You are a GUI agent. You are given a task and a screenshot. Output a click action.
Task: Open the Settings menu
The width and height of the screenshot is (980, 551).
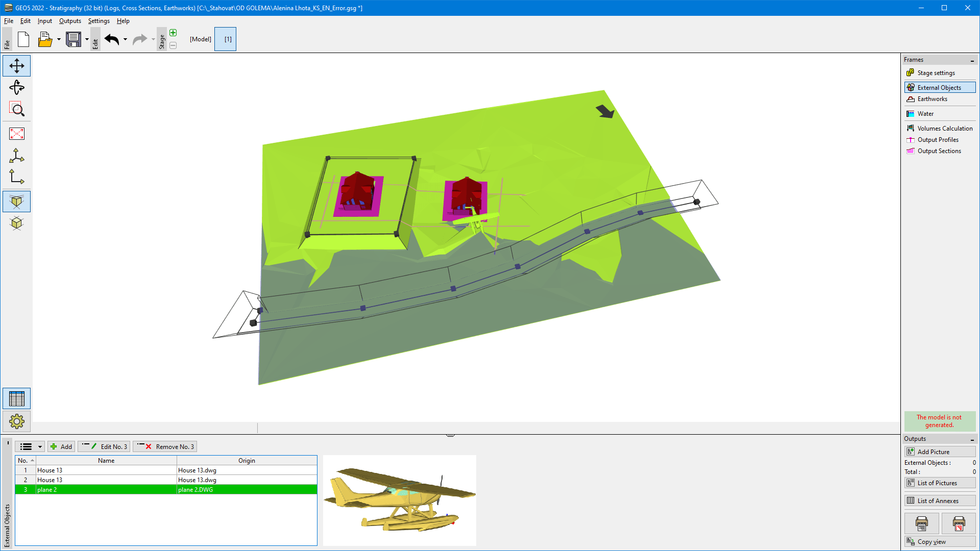(99, 21)
